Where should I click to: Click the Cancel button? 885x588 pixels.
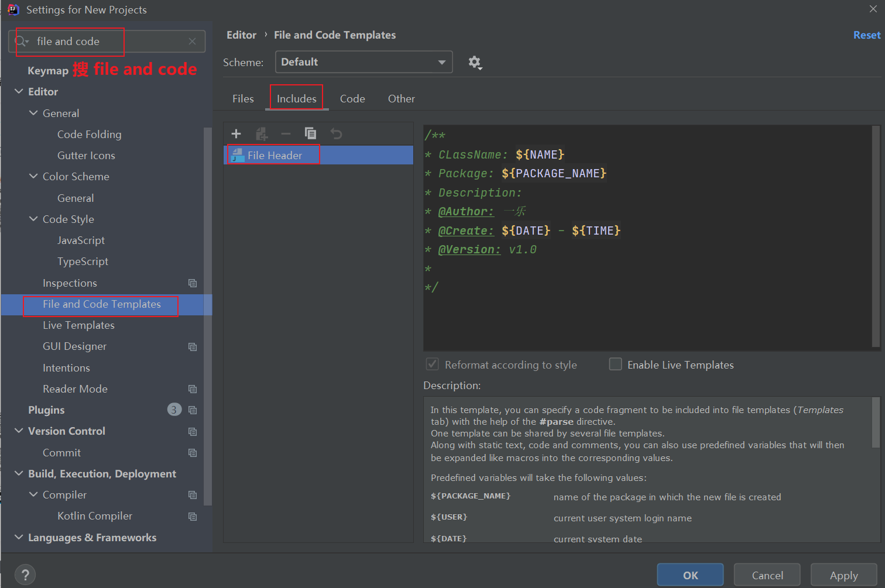[767, 575]
